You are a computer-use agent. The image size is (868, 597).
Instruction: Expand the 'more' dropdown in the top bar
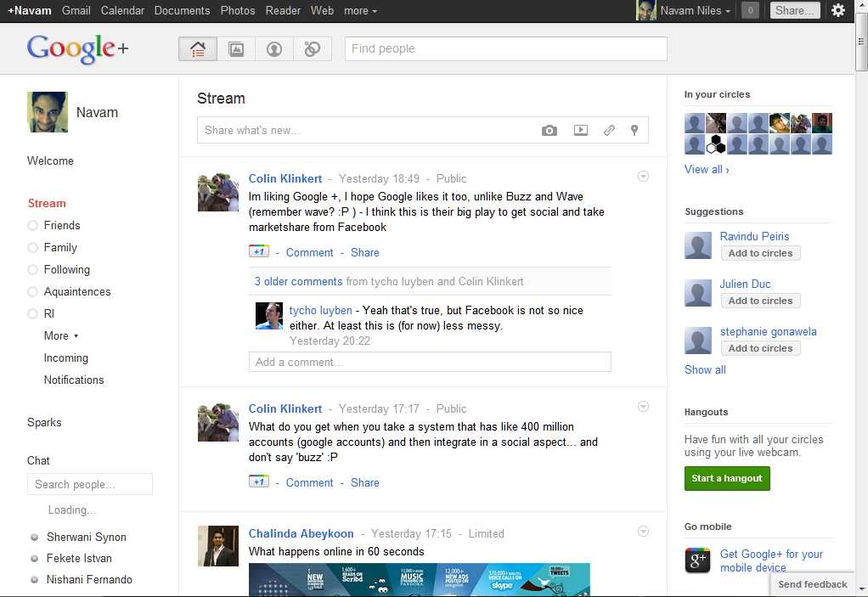click(360, 11)
